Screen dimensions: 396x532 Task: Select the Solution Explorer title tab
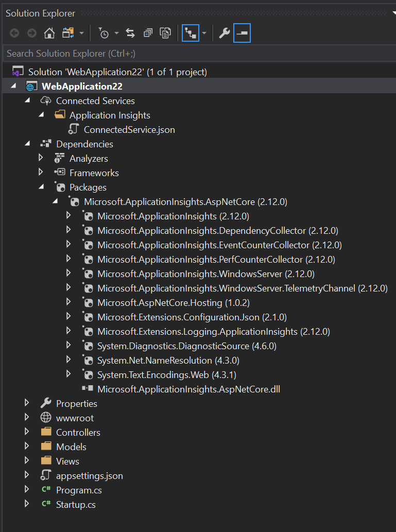coord(40,13)
